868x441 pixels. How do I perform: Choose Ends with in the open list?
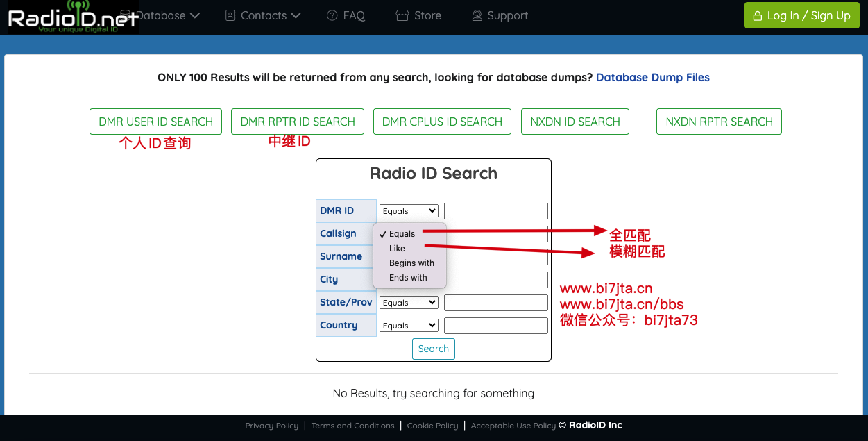[409, 278]
